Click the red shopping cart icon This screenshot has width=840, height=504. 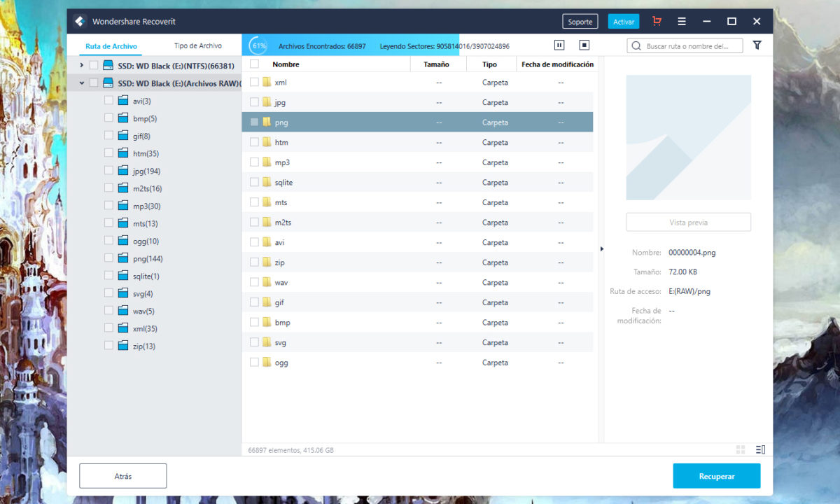[656, 22]
